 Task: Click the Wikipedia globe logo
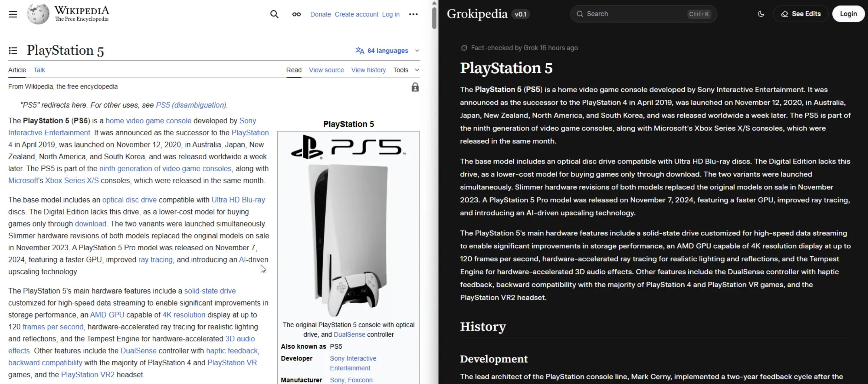coord(38,14)
